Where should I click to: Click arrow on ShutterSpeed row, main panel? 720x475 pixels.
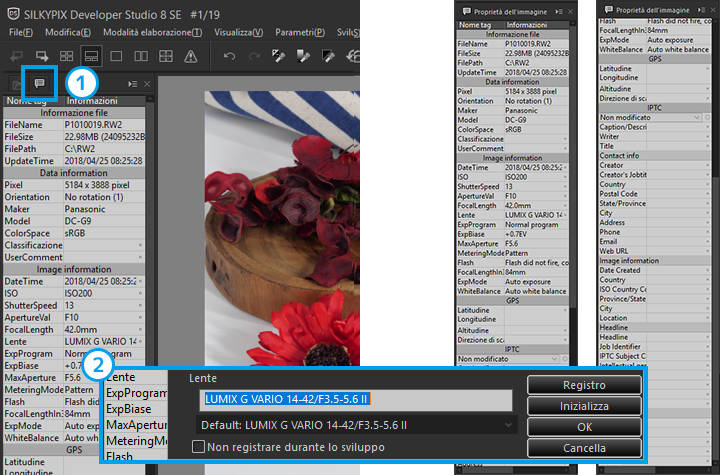tap(140, 305)
